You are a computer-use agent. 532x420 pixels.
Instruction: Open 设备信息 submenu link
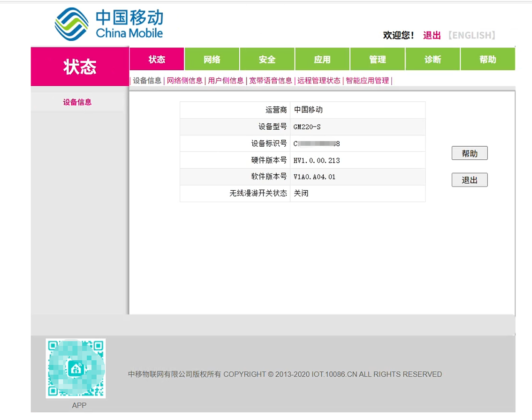(x=147, y=81)
